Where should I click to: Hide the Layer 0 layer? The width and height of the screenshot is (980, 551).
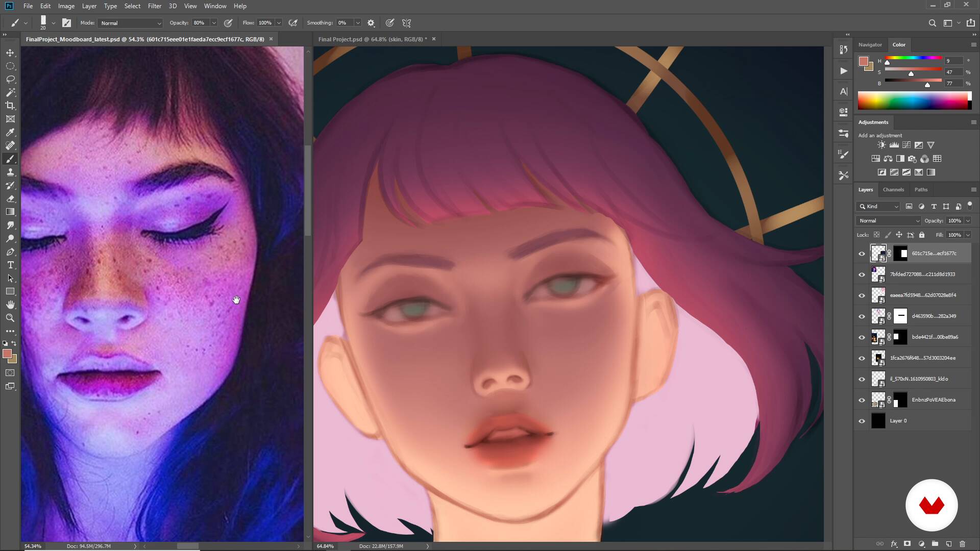[x=862, y=421]
